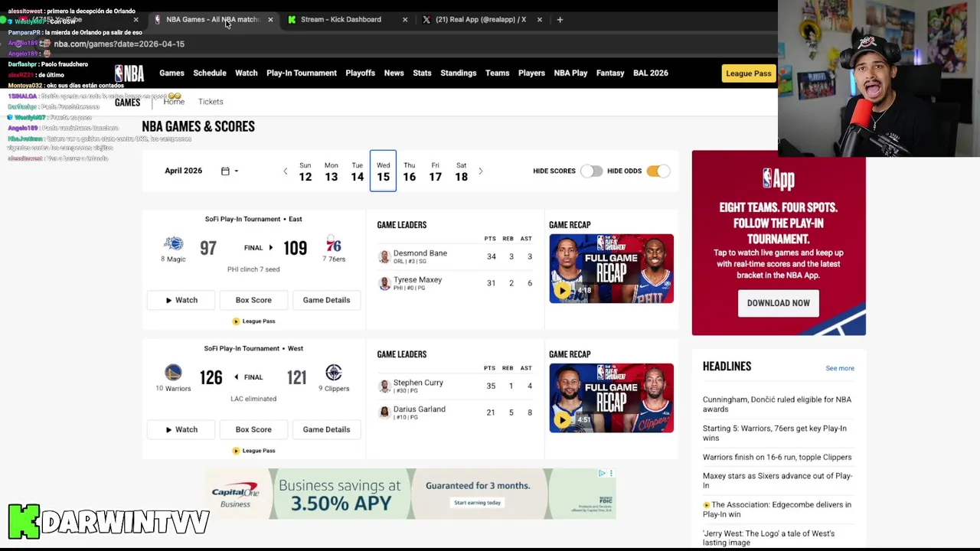980x551 pixels.
Task: Click Stephen Curry's player headshot
Action: tap(384, 386)
